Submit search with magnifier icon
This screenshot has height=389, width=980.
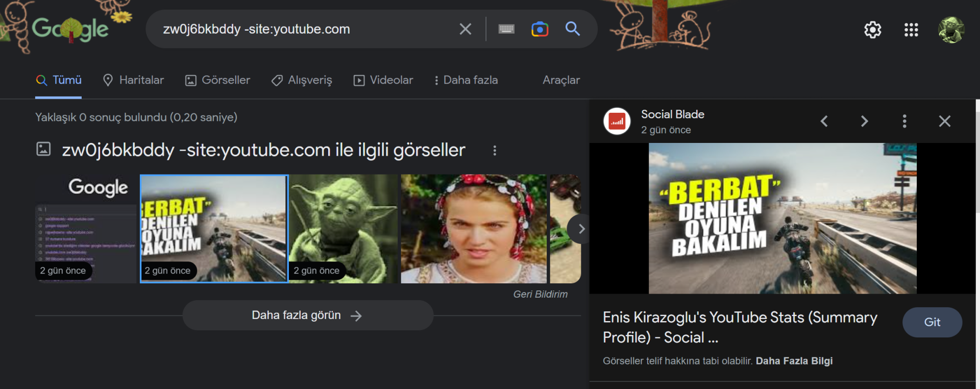coord(573,29)
